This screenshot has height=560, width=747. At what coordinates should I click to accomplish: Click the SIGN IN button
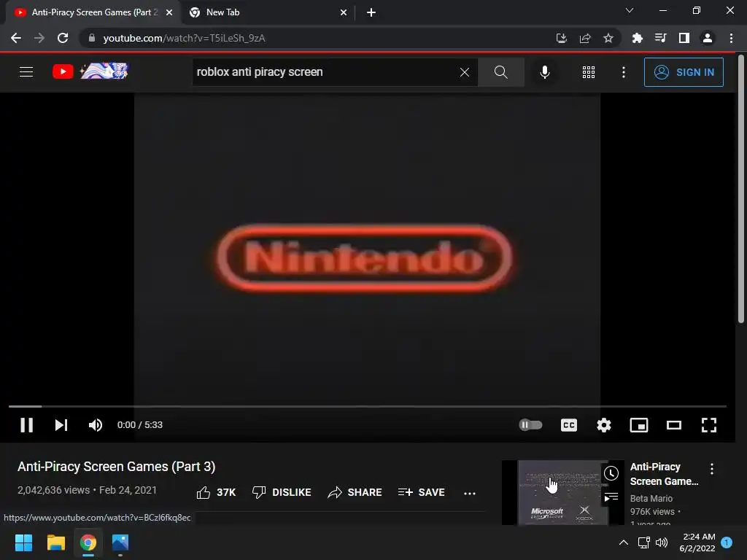click(x=684, y=72)
